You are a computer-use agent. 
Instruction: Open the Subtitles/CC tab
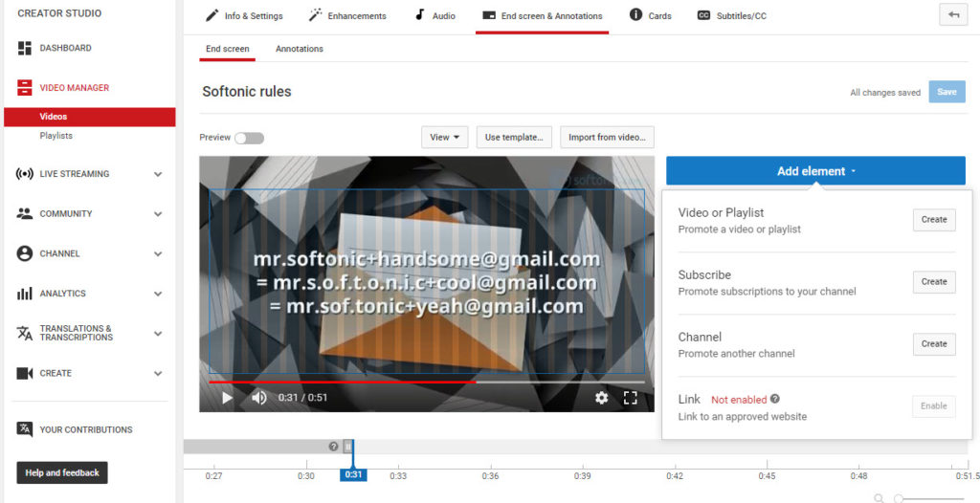[731, 16]
